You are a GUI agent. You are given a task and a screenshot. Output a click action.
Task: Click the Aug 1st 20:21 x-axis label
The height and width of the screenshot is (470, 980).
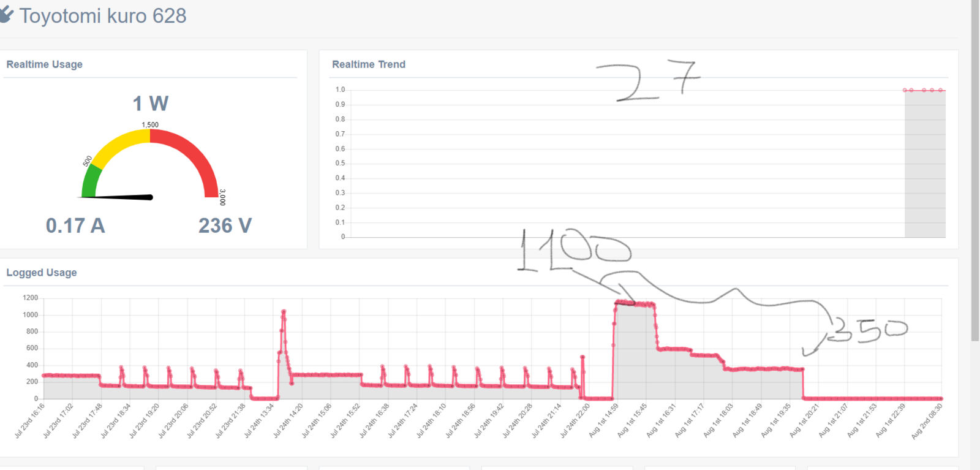click(805, 420)
